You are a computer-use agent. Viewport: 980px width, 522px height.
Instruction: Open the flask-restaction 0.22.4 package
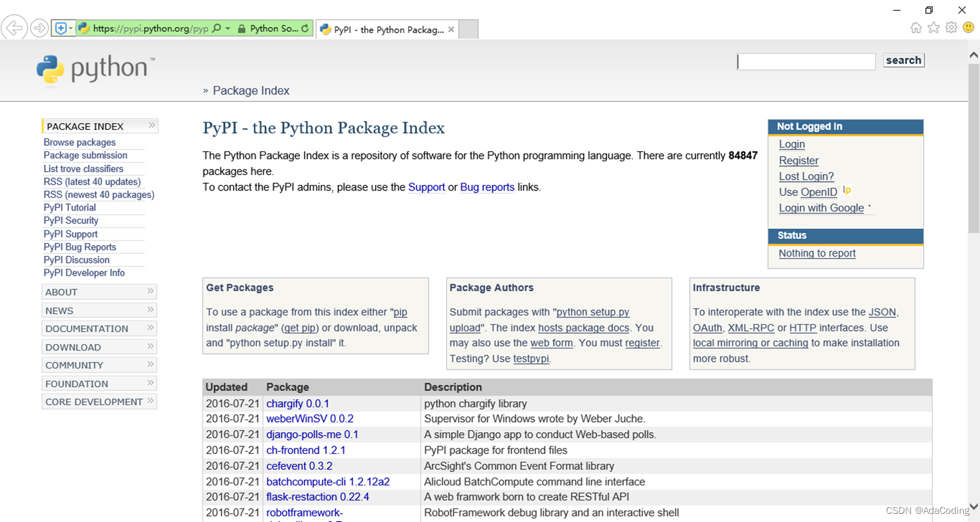click(318, 497)
